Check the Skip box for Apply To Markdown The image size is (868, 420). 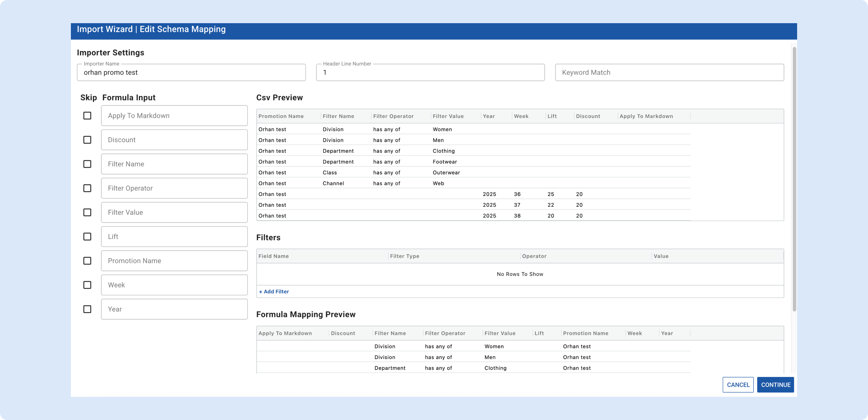click(87, 115)
